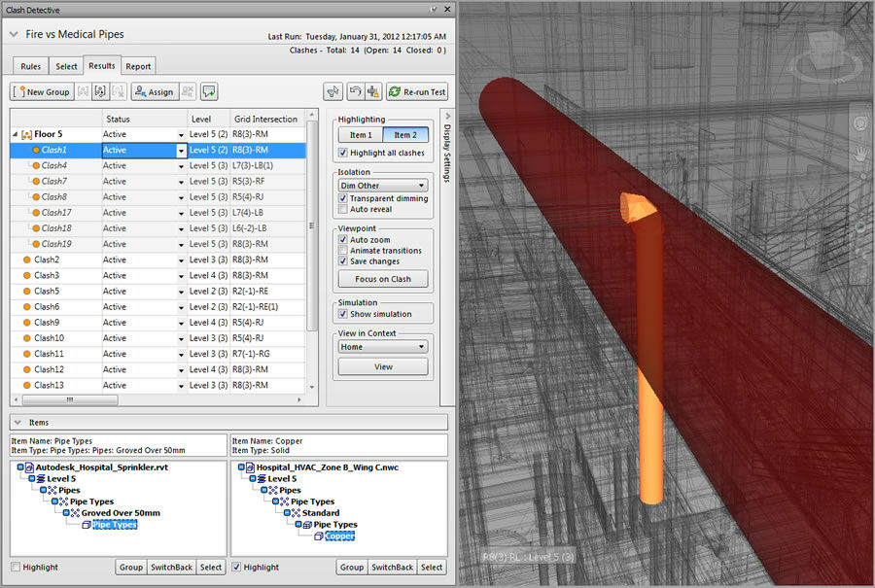Click the Re-run Test button

416,92
